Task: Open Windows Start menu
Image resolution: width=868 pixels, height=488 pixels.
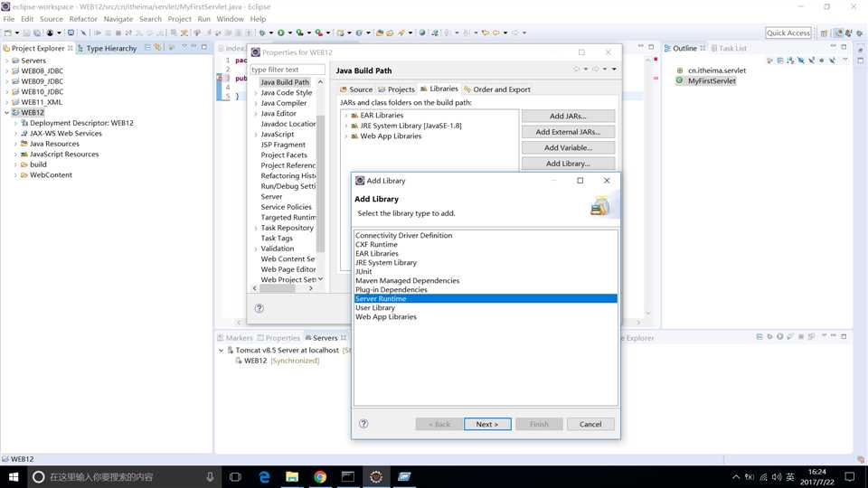Action: [x=14, y=476]
